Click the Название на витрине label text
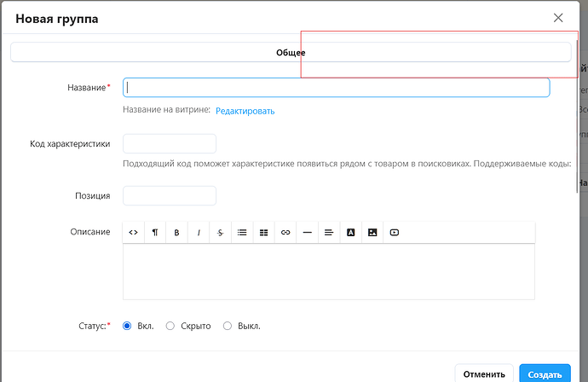Viewport: 588px width, 382px height. 166,110
